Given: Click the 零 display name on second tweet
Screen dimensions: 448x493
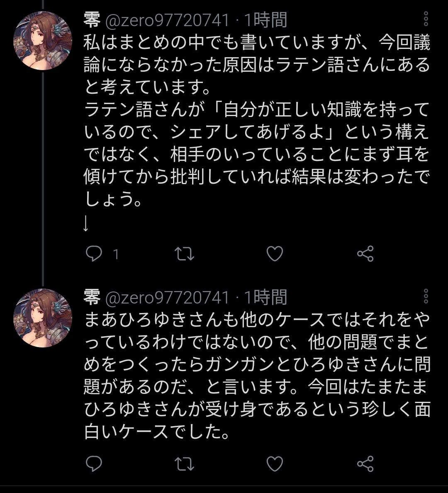Looking at the screenshot, I should (92, 297).
